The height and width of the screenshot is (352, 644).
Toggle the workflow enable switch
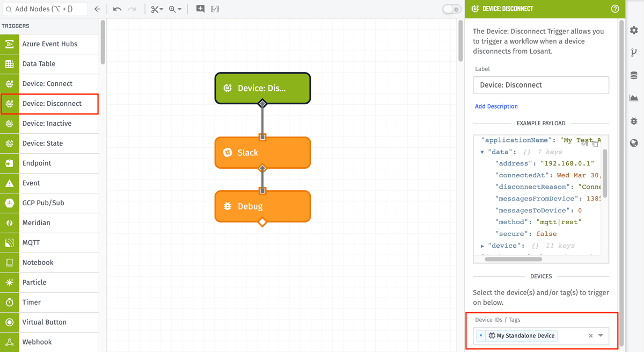tap(451, 9)
